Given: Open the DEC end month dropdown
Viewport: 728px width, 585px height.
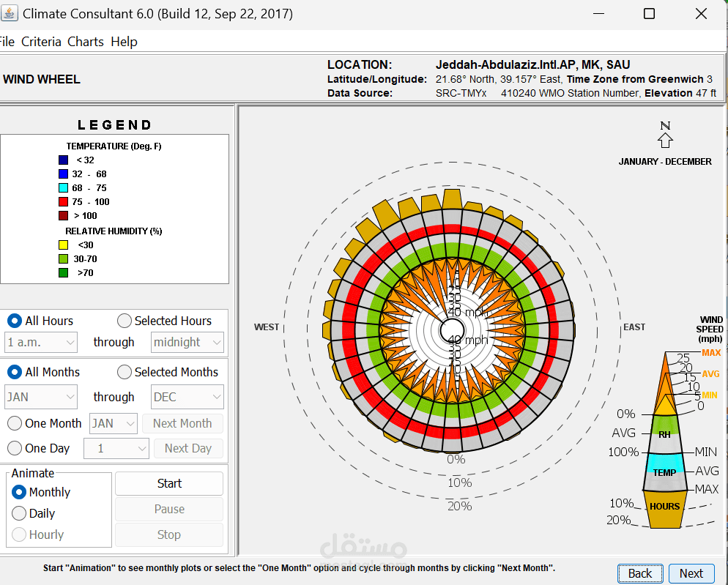Looking at the screenshot, I should click(x=187, y=397).
